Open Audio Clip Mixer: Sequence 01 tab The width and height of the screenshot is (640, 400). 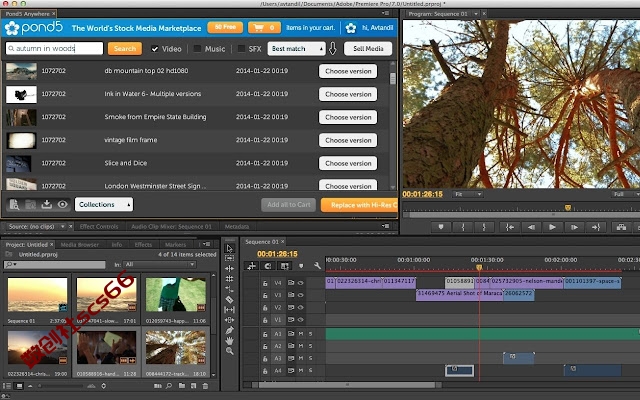(171, 226)
